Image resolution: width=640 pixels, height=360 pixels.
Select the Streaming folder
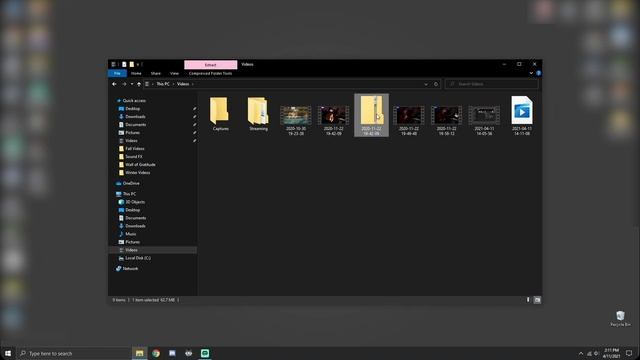(258, 114)
